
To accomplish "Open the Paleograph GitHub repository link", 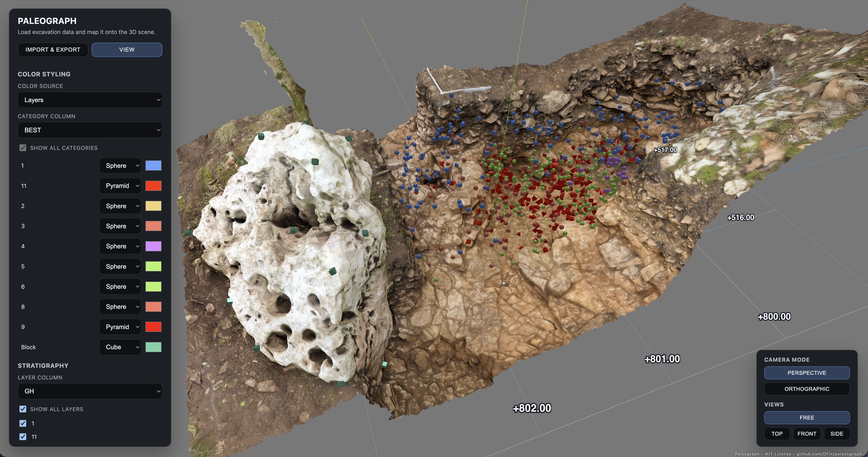I will point(822,453).
